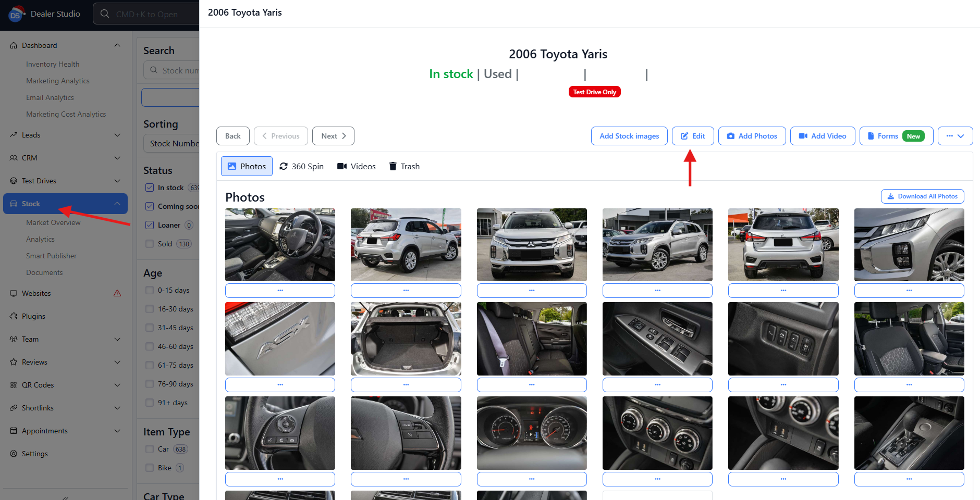
Task: Switch to the 360 Spin tab
Action: (x=301, y=166)
